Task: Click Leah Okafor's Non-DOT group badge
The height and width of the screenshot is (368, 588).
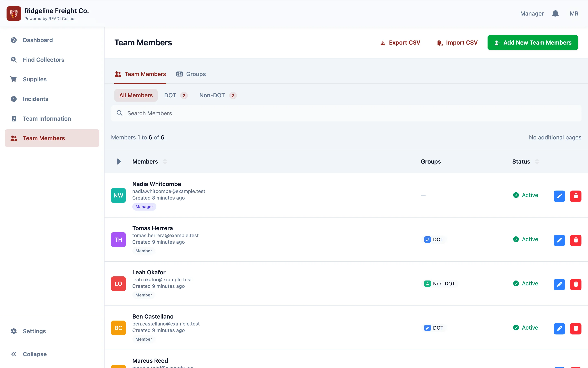Action: click(x=440, y=284)
